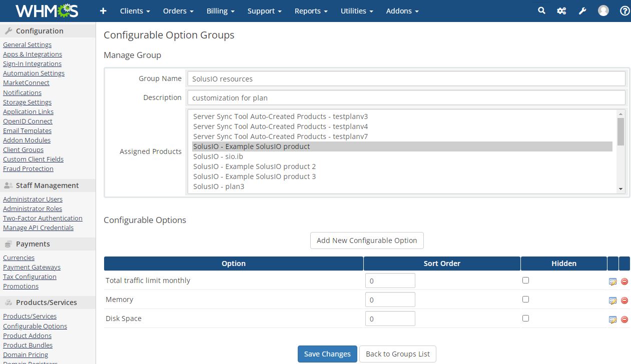Select SolusIO - Example SolusIO product 3

[402, 176]
